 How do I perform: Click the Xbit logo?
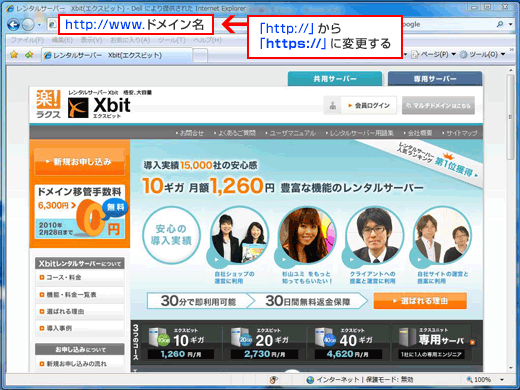(x=99, y=107)
